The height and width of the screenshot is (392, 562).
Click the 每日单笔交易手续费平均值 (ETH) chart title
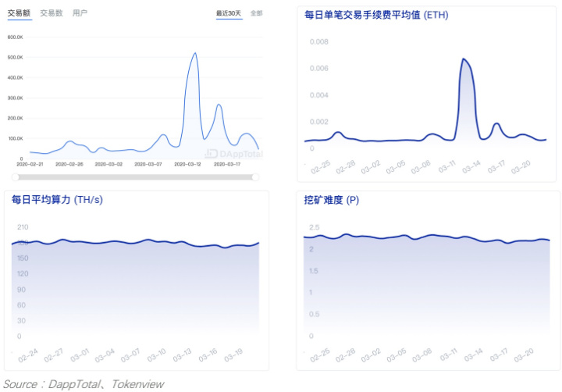[x=376, y=15]
